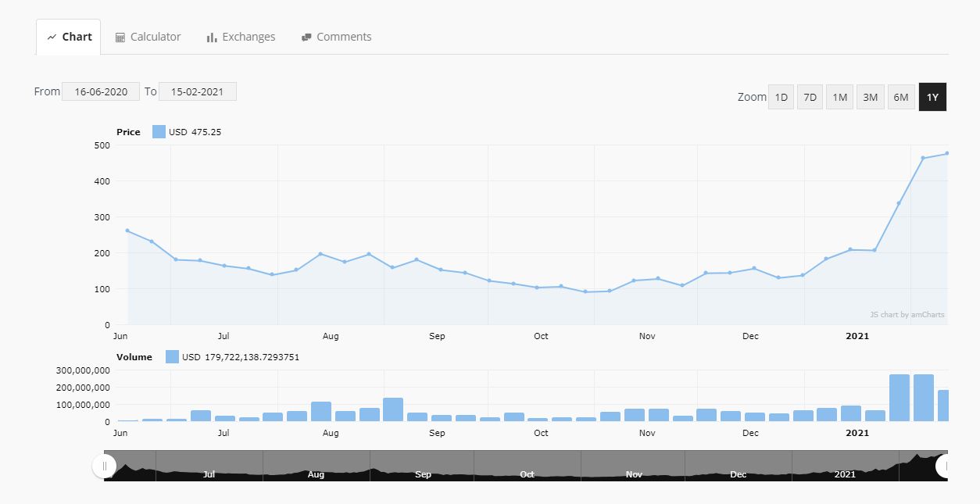Image resolution: width=980 pixels, height=504 pixels.
Task: Click the blue Price legend marker
Action: pos(159,131)
